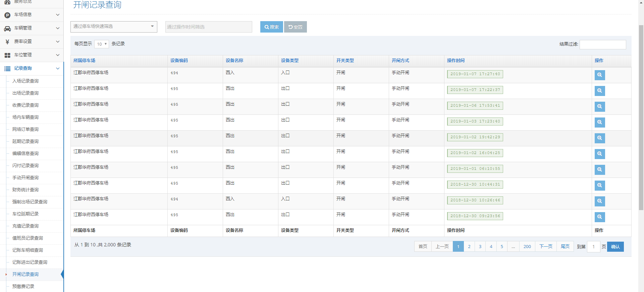The image size is (644, 292).
Task: Open 手动开闸查询 in the sidebar
Action: click(25, 178)
